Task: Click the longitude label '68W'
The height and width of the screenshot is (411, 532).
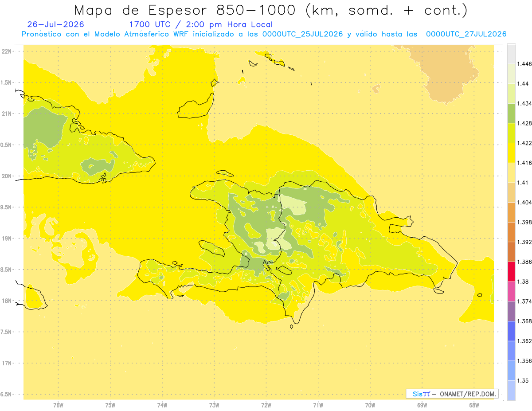Action: coord(474,405)
